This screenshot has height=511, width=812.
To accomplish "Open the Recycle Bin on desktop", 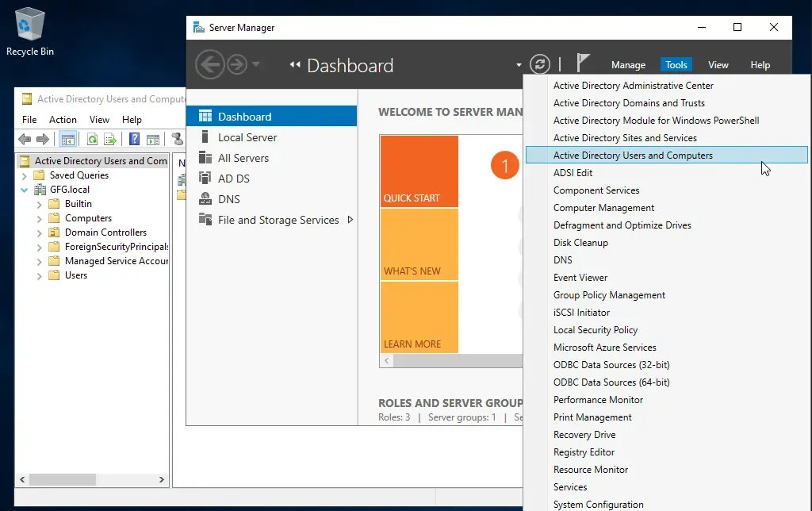I will point(30,31).
